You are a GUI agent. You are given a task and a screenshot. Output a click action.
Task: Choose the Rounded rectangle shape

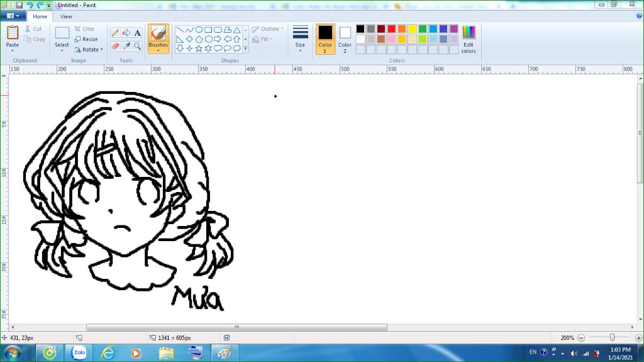point(218,30)
